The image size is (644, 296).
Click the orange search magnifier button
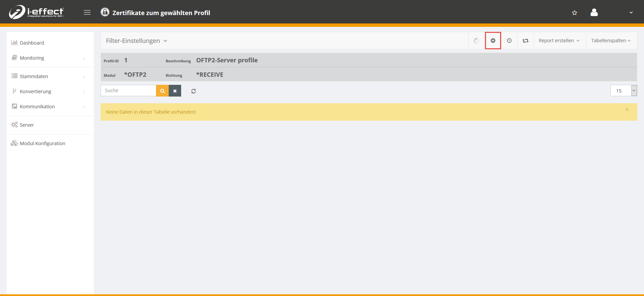point(162,91)
